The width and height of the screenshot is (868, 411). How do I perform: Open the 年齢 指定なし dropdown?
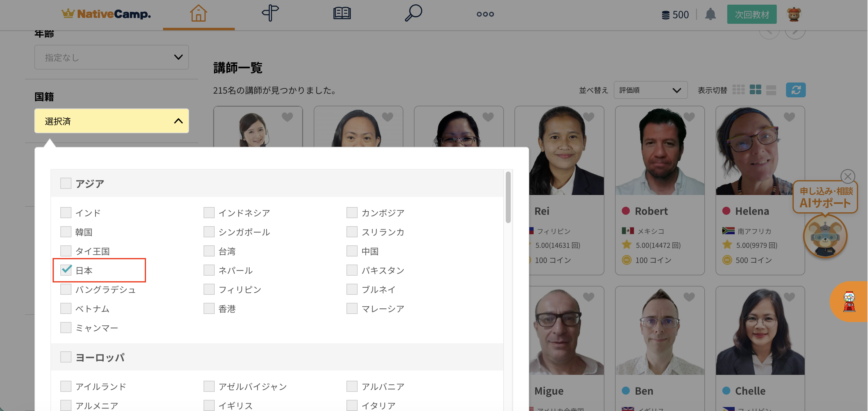(x=111, y=57)
